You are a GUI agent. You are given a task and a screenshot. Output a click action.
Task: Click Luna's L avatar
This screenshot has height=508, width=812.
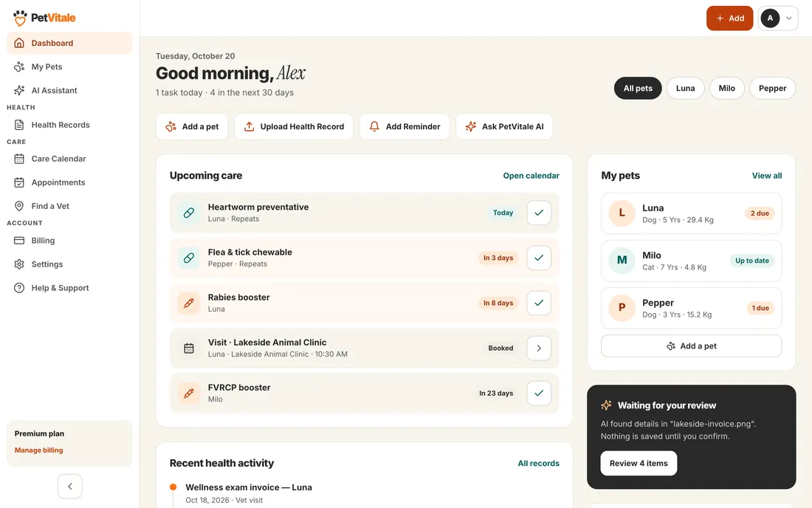[x=622, y=213]
